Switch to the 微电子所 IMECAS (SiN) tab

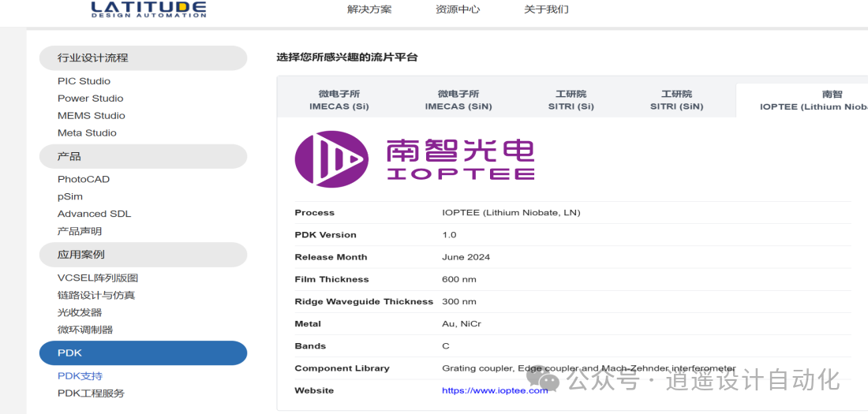[x=458, y=100]
